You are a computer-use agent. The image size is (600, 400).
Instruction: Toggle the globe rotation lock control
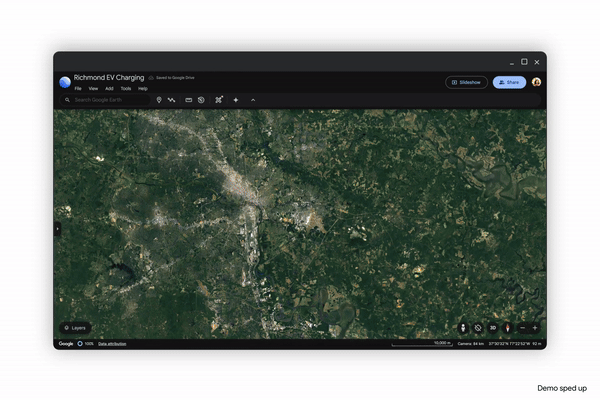pyautogui.click(x=478, y=328)
